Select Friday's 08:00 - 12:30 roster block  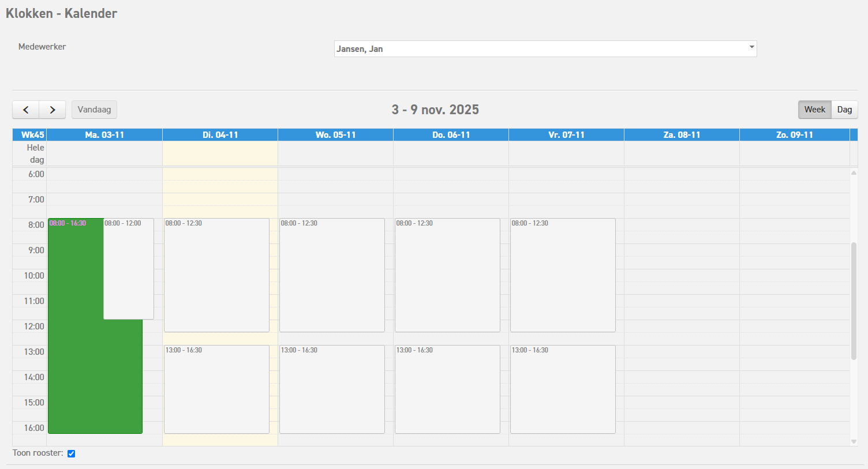click(x=563, y=275)
